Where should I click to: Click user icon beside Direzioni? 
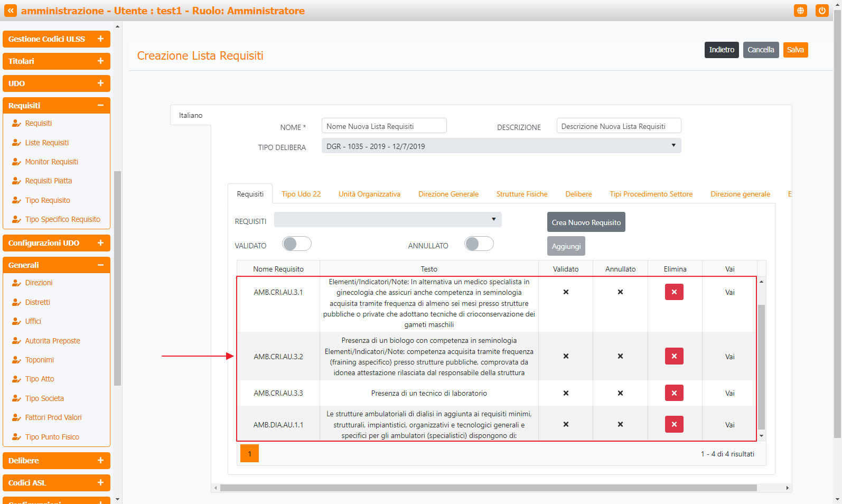coord(16,283)
